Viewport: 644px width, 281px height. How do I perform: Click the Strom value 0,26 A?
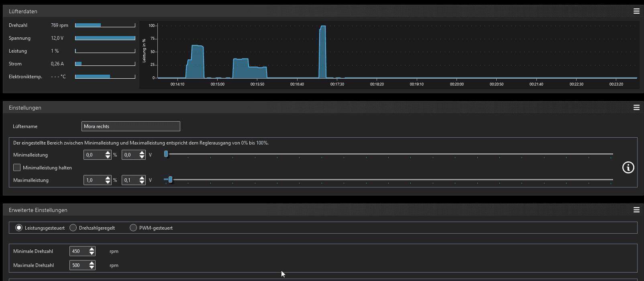[57, 64]
